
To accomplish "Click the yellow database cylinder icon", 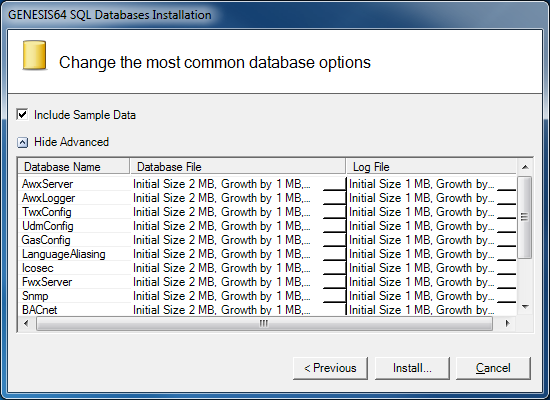I will coord(34,55).
